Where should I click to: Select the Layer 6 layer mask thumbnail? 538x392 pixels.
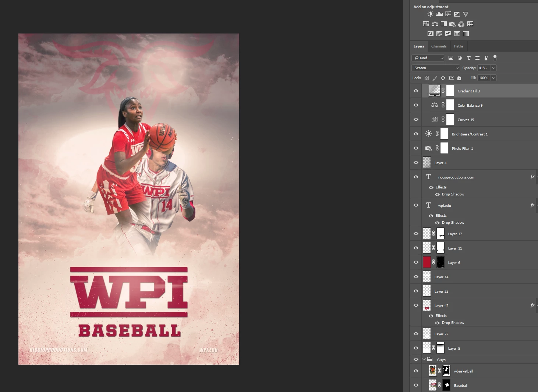[440, 262]
